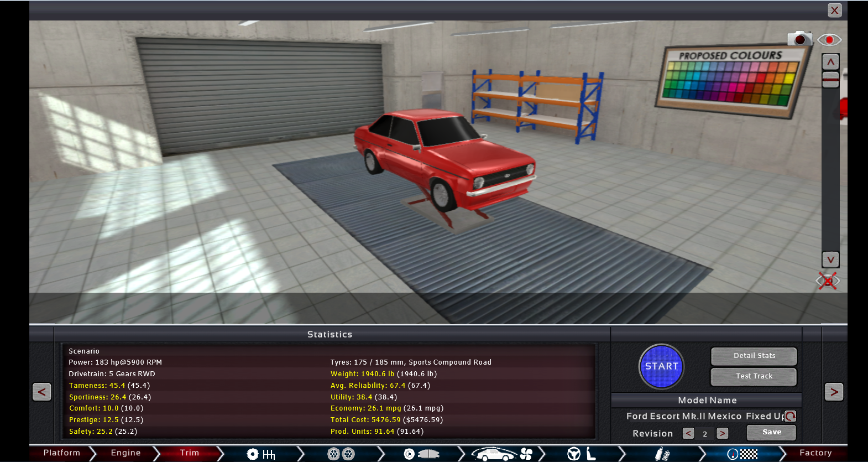Click the Economy: 26.1 mpg statistic

tap(387, 408)
